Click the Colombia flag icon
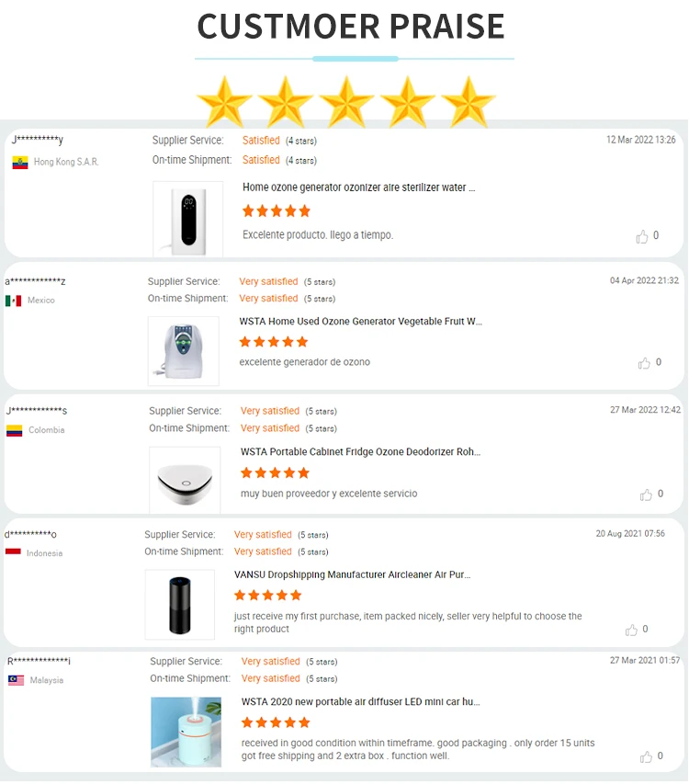 click(15, 430)
